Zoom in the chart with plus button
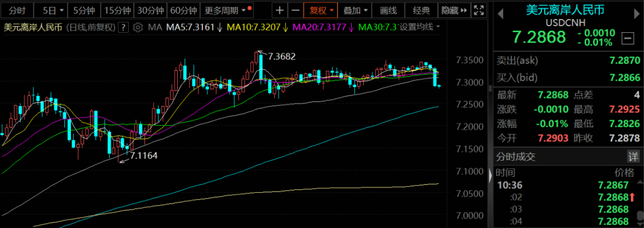 tap(280, 10)
